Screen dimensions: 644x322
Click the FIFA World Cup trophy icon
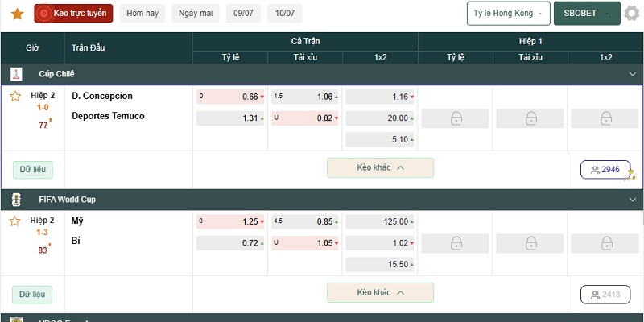point(16,200)
